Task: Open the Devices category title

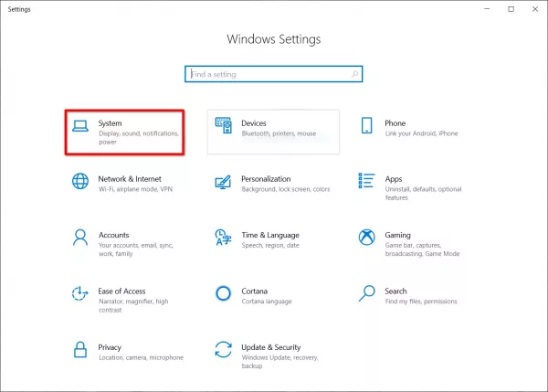Action: (x=254, y=123)
